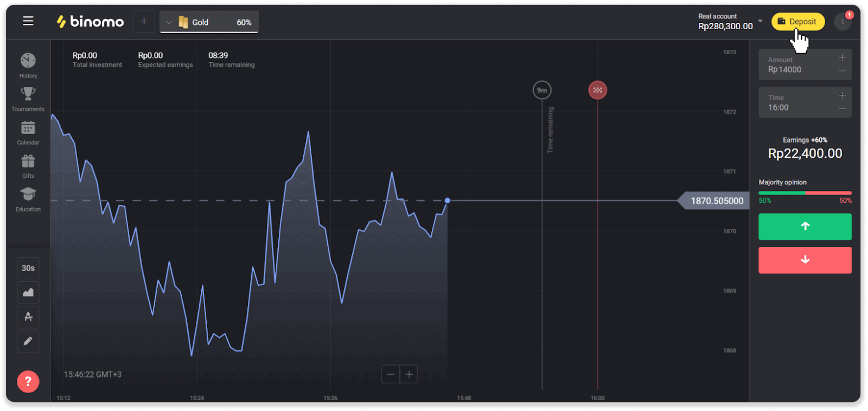The image size is (868, 411).
Task: Add a new asset tab
Action: click(144, 22)
